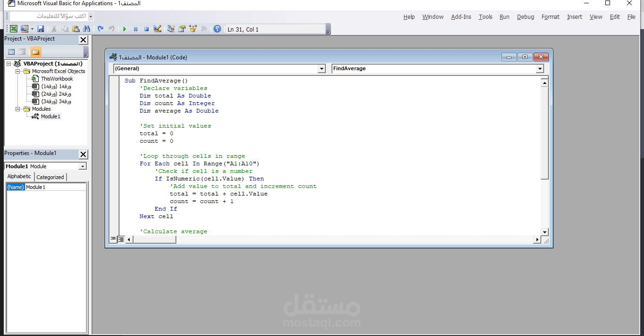Open the Window menu

pos(433,17)
